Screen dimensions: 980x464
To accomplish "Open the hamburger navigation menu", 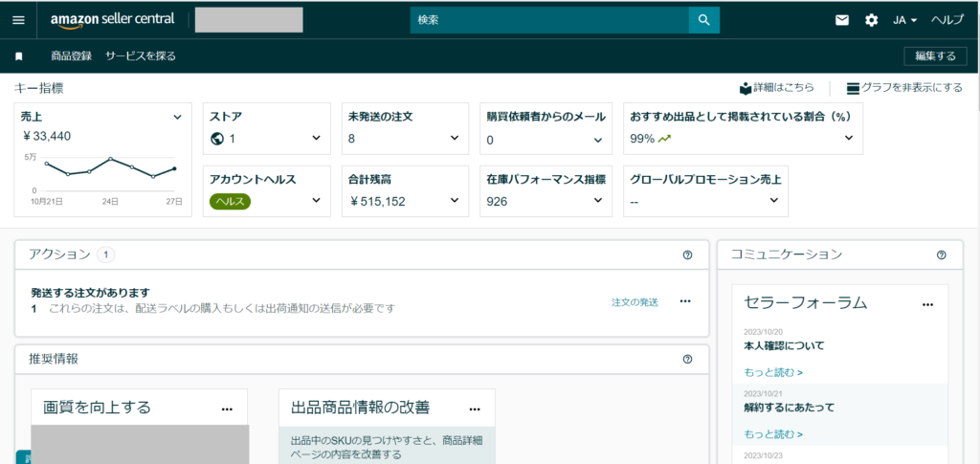I will pyautogui.click(x=18, y=20).
